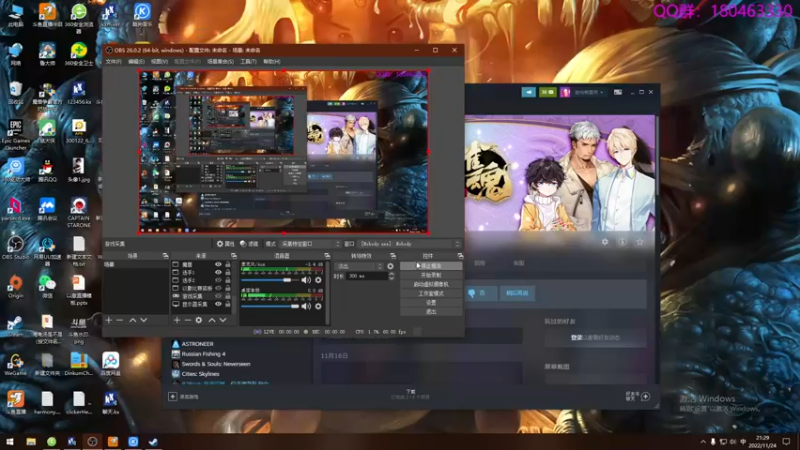800x450 pixels.
Task: Open game info icon in Steam window
Action: tap(622, 242)
